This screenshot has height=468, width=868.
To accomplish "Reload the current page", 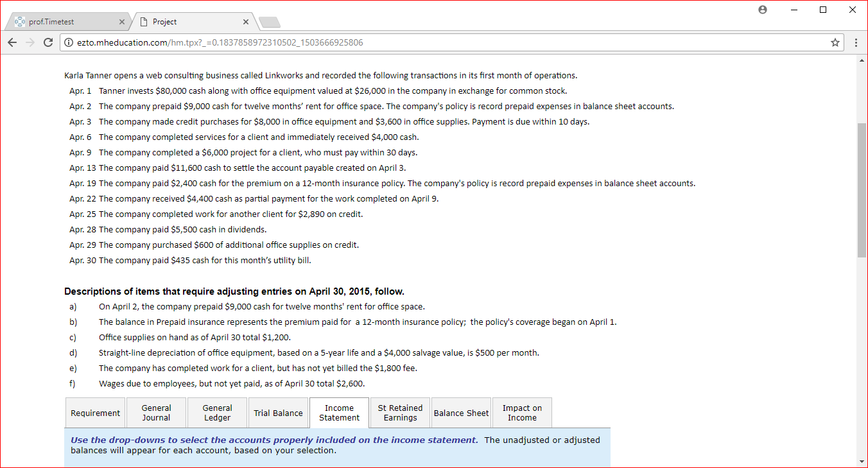I will coord(48,43).
